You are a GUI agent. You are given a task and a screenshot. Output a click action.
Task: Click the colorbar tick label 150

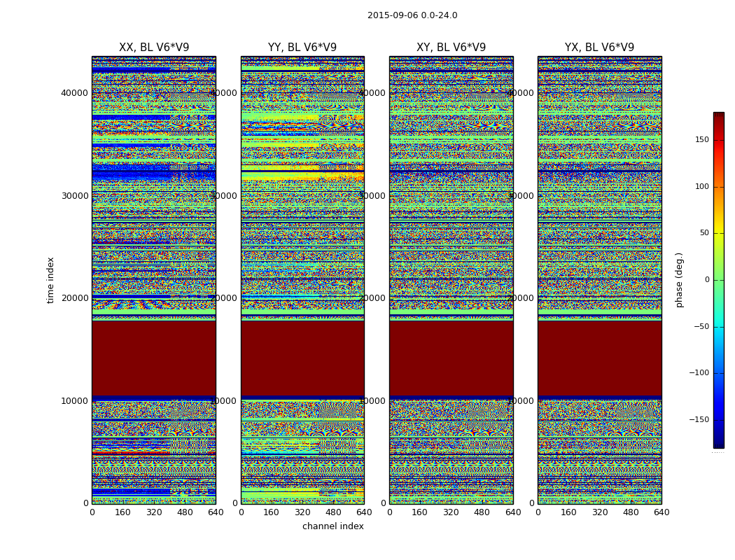pyautogui.click(x=701, y=139)
